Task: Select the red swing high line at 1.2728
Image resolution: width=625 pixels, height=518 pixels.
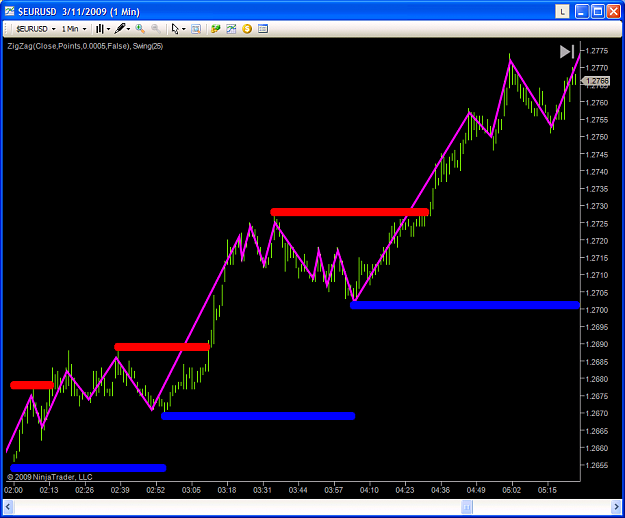Action: click(350, 212)
